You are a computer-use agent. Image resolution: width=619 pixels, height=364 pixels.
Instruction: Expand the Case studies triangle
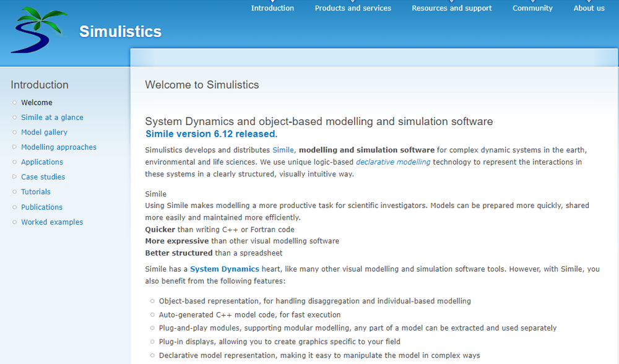(x=15, y=177)
